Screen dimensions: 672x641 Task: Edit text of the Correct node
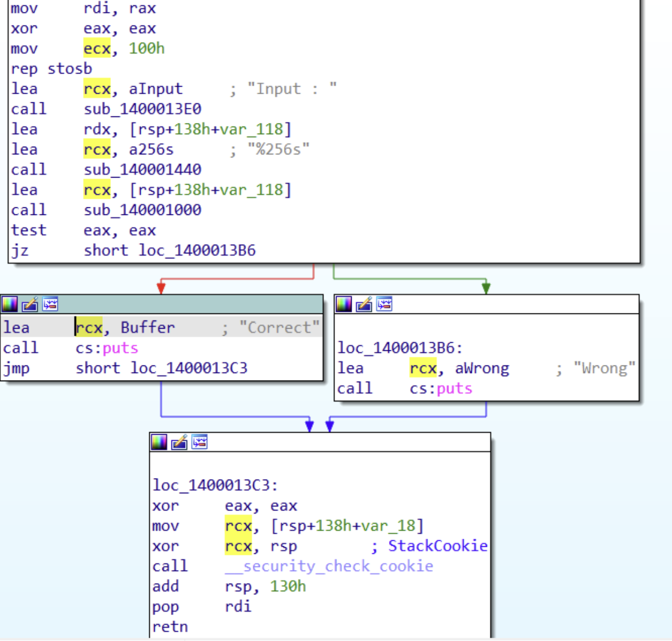coord(30,304)
